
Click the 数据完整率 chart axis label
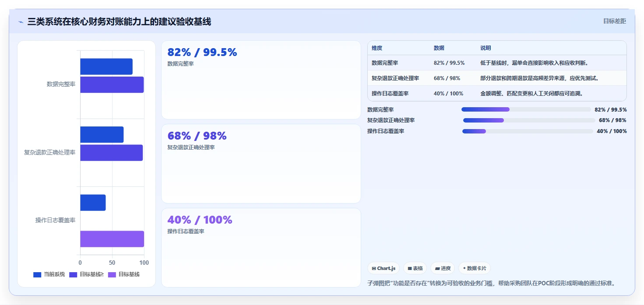tap(61, 84)
